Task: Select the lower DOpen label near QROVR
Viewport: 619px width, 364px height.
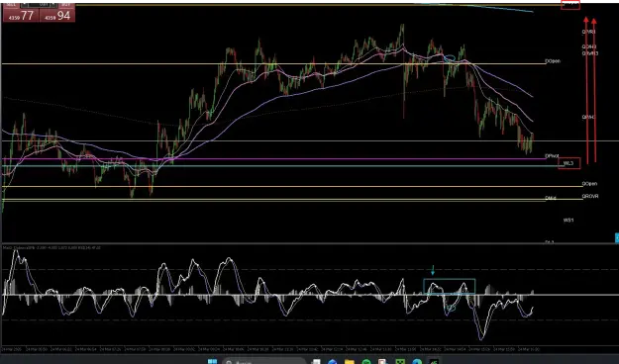Action: (x=589, y=184)
